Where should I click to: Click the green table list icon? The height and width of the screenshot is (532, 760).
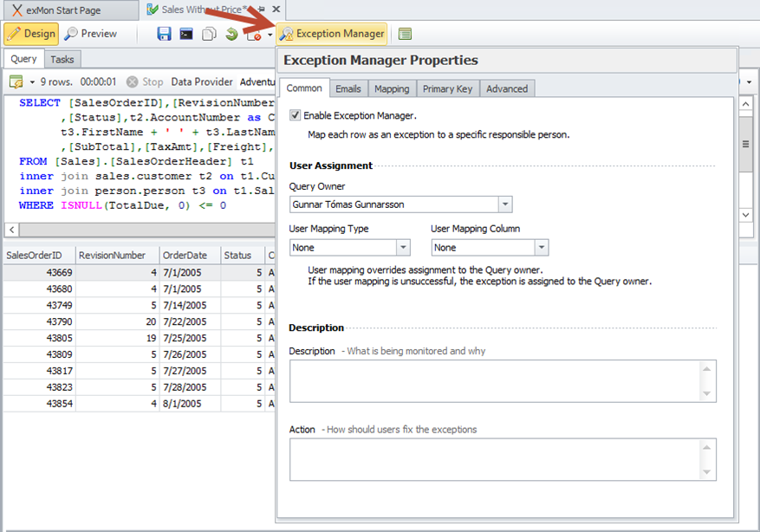click(406, 34)
